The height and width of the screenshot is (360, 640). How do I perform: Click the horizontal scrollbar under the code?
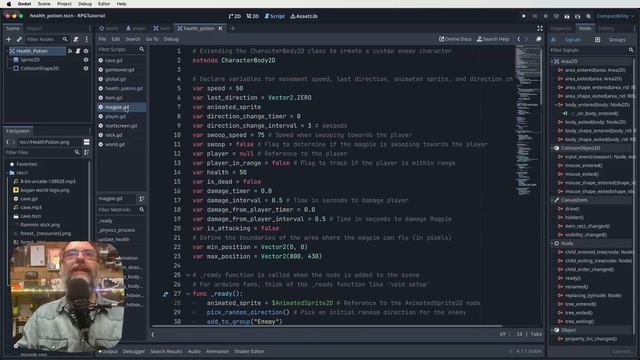pyautogui.click(x=327, y=326)
